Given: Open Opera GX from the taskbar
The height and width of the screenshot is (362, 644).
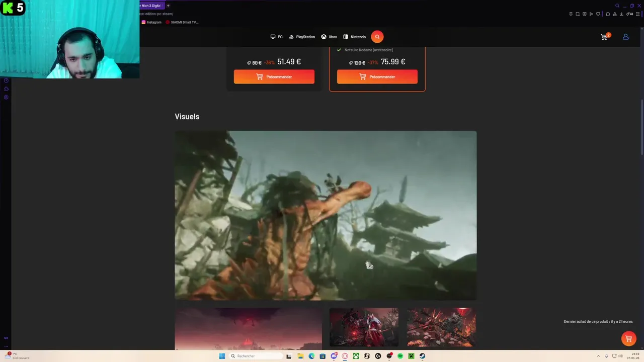Looking at the screenshot, I should pyautogui.click(x=345, y=356).
